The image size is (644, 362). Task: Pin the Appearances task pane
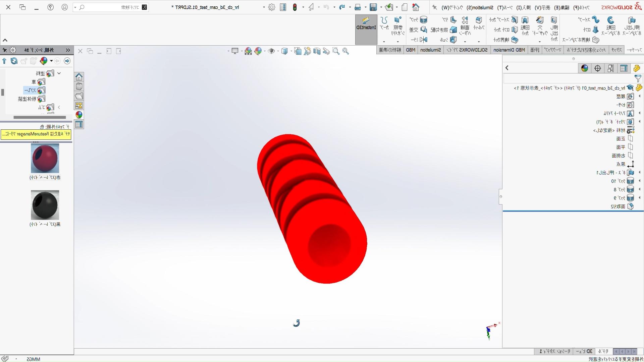click(5, 50)
